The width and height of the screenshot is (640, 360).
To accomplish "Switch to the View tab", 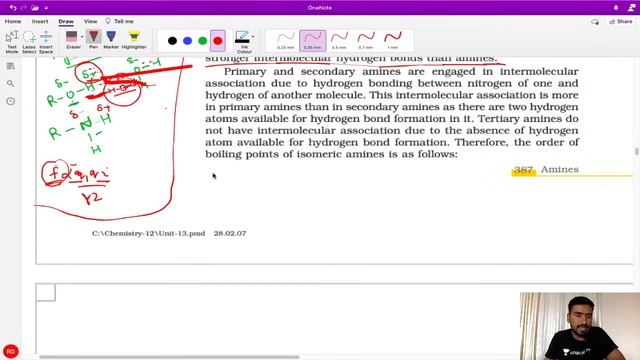I will (91, 21).
